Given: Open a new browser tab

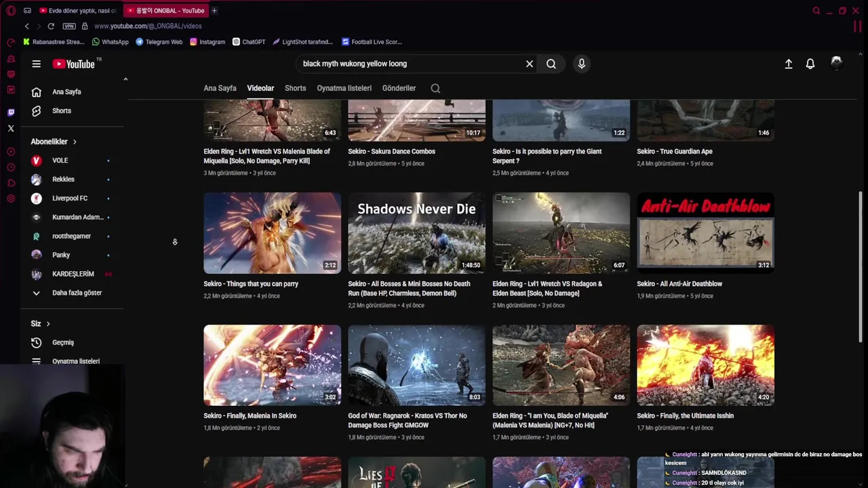Looking at the screenshot, I should click(x=214, y=11).
